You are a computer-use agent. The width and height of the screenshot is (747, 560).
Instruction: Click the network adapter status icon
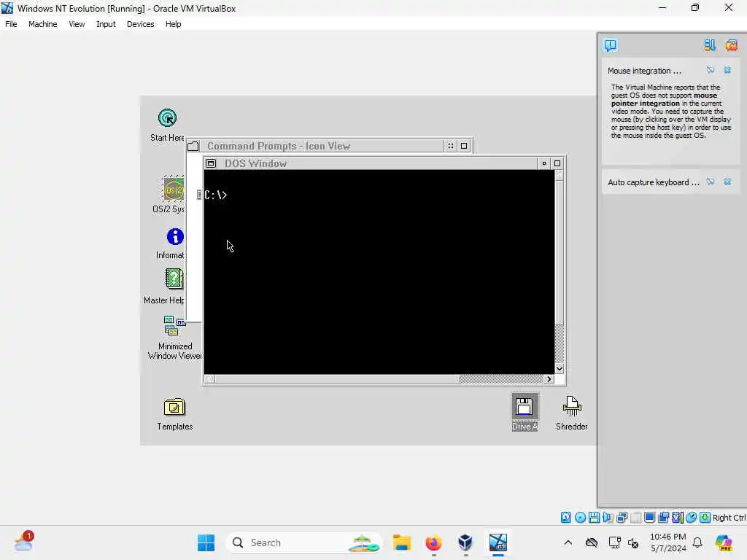[622, 518]
